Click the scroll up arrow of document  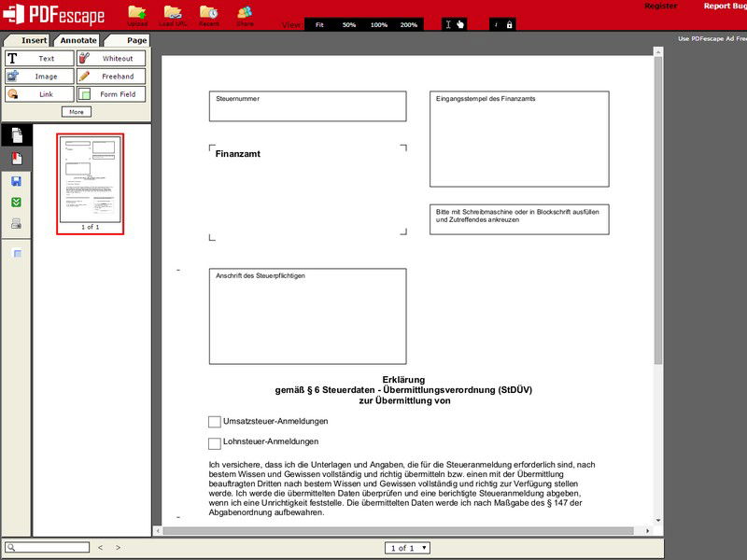tap(658, 51)
